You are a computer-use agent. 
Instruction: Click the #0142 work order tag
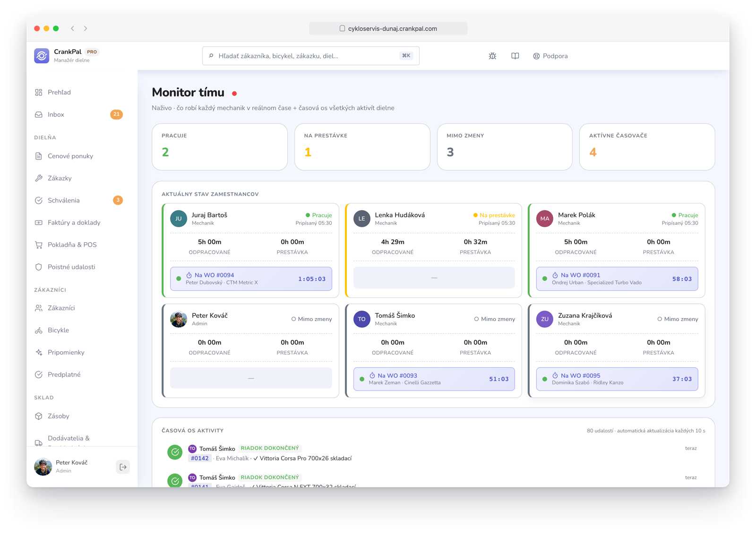[x=200, y=458]
